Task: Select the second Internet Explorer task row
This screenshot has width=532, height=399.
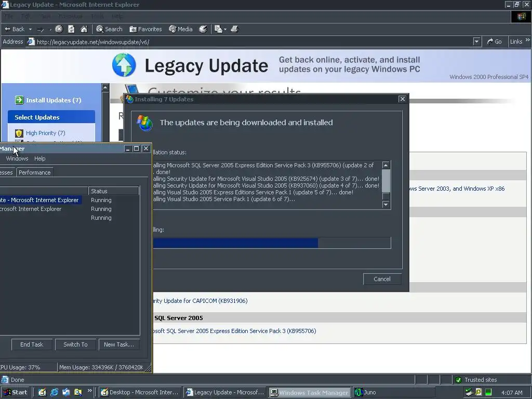Action: [70, 209]
